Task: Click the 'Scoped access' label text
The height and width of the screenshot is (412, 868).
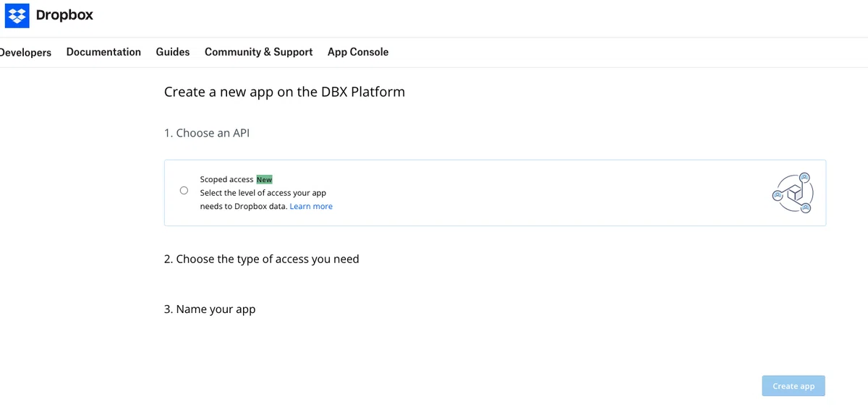Action: 226,179
